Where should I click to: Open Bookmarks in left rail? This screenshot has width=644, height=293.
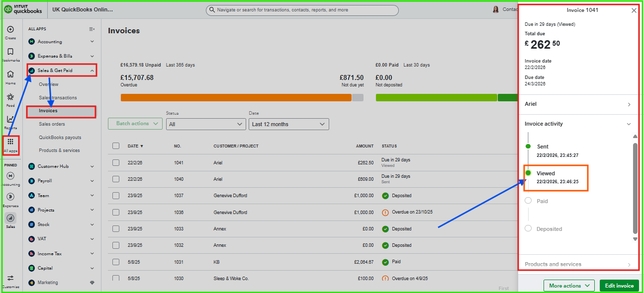[x=10, y=52]
